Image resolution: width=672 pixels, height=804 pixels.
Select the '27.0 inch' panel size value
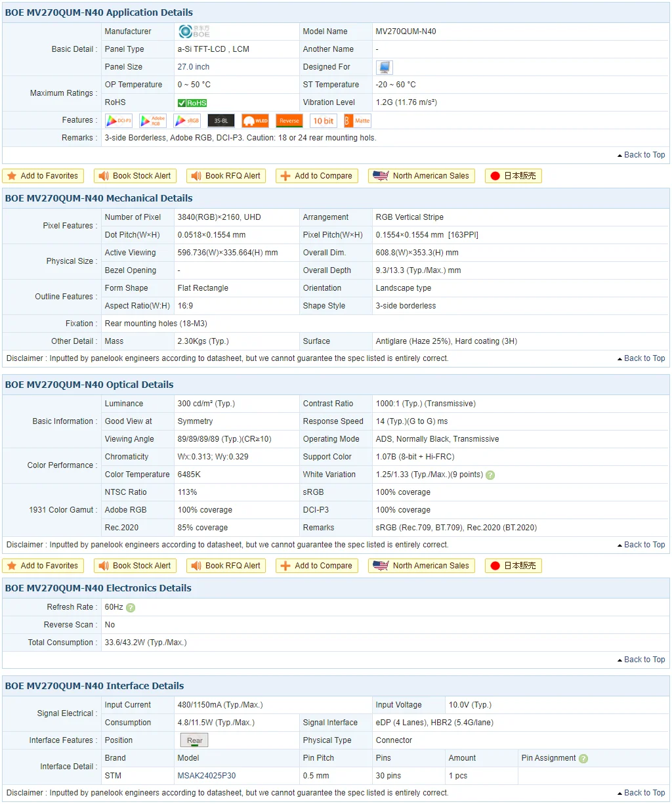pyautogui.click(x=194, y=67)
